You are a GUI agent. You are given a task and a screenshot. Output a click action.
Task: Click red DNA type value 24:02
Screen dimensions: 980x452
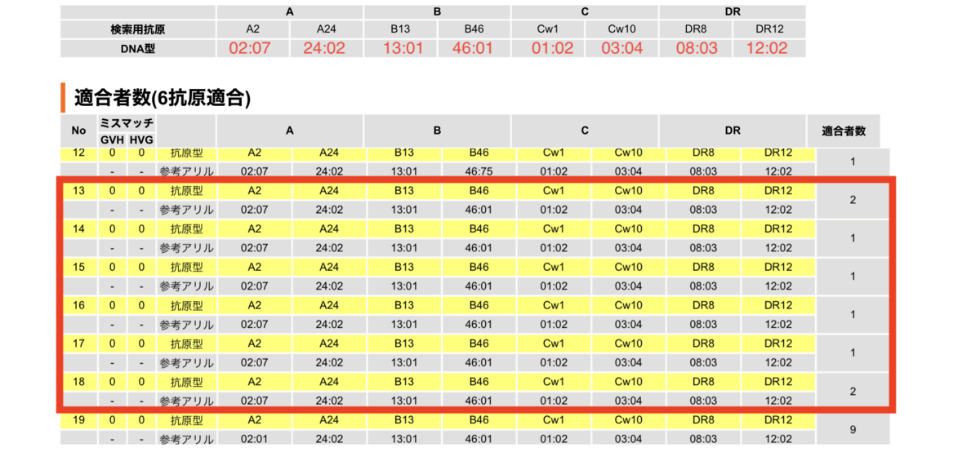tap(324, 48)
